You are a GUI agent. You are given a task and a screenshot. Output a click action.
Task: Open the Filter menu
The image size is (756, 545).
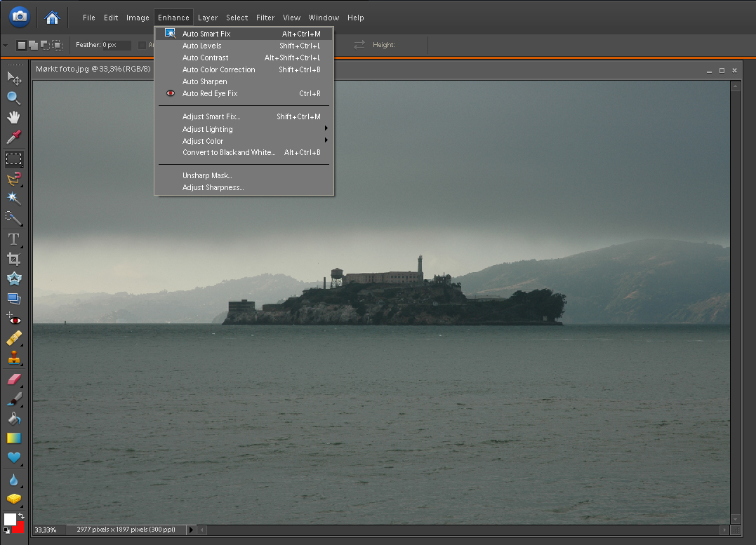pyautogui.click(x=265, y=18)
